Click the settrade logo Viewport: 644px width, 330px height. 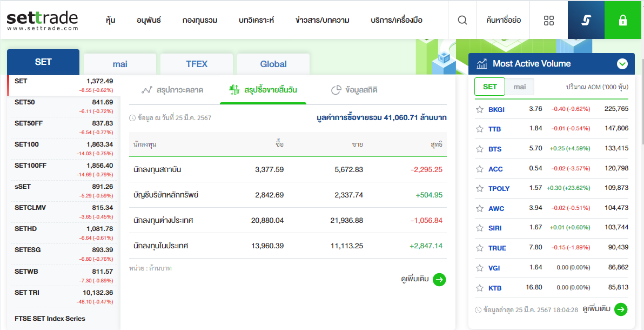[x=42, y=20]
